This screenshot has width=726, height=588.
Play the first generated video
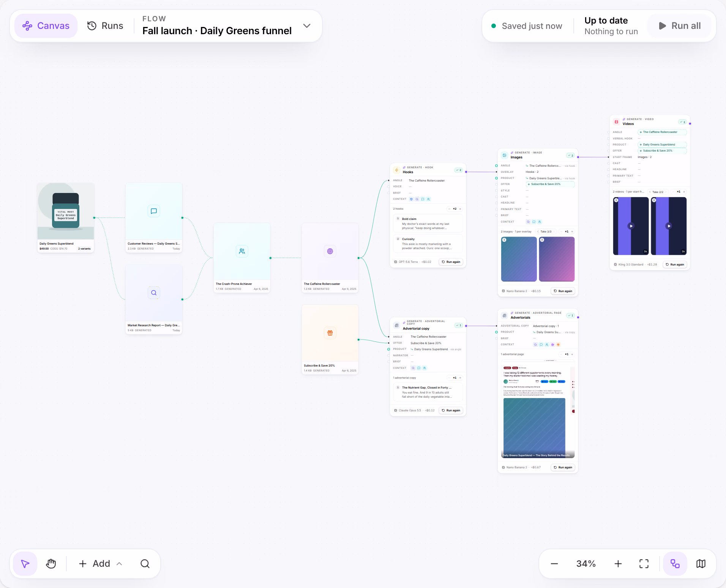[631, 226]
